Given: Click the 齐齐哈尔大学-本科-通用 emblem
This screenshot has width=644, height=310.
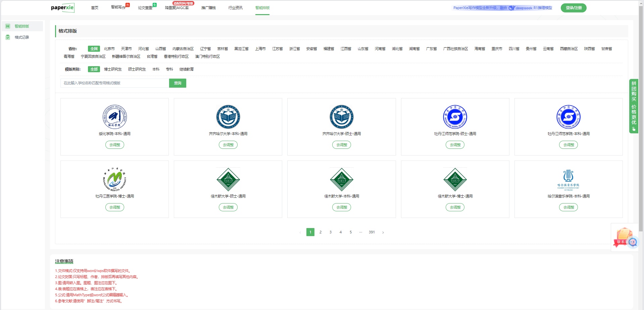Looking at the screenshot, I should tap(228, 117).
